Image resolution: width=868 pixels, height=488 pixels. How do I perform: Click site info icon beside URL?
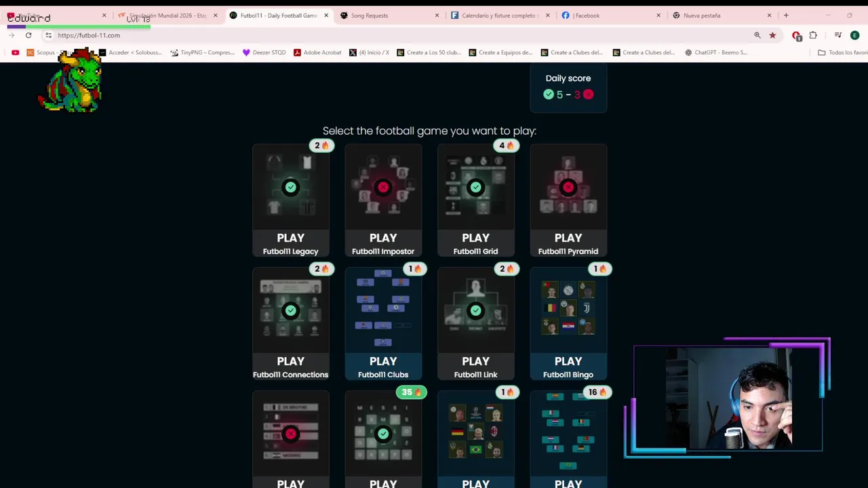[x=48, y=35]
